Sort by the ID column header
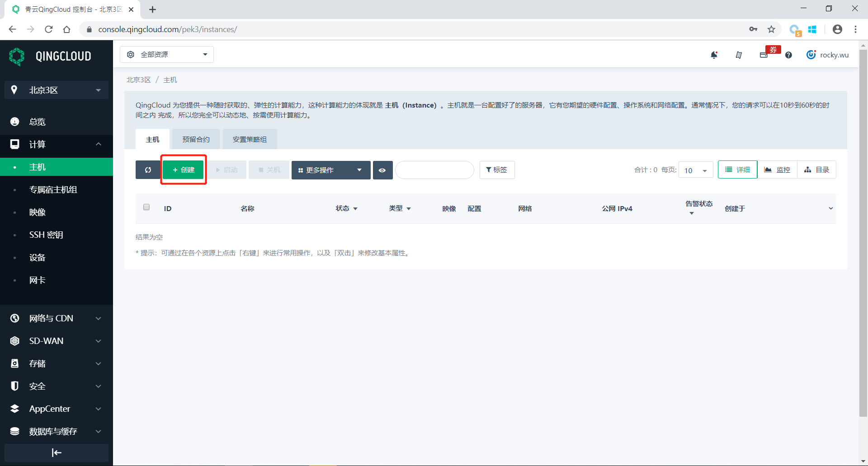This screenshot has width=868, height=466. [x=168, y=208]
